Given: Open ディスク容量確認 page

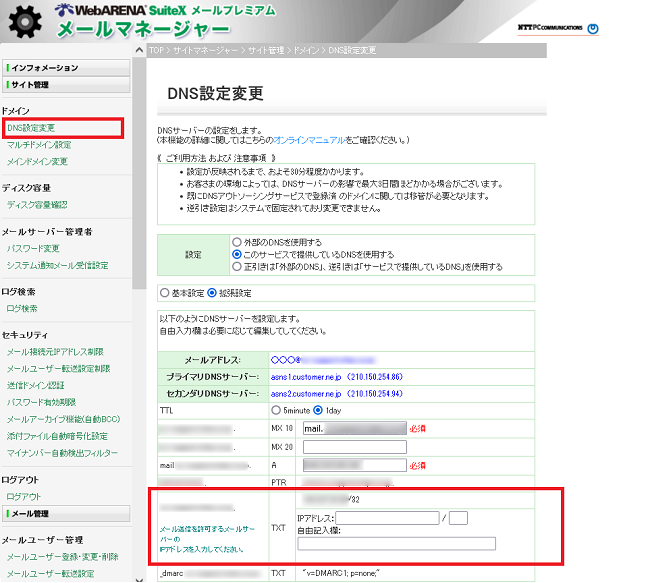Looking at the screenshot, I should pos(37,204).
